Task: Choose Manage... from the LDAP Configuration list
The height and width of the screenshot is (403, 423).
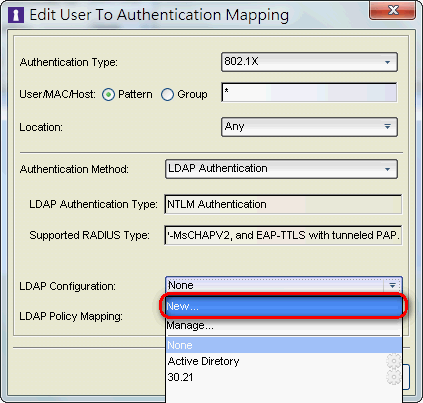Action: pyautogui.click(x=284, y=325)
